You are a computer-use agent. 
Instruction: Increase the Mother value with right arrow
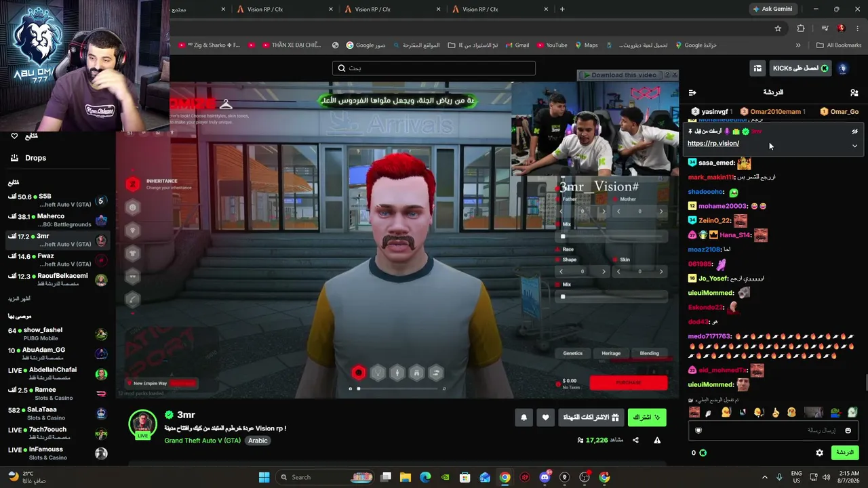pos(661,211)
